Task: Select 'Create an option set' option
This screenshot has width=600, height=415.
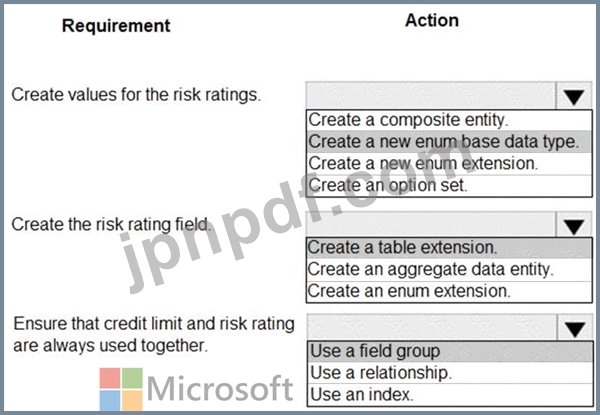Action: [388, 185]
